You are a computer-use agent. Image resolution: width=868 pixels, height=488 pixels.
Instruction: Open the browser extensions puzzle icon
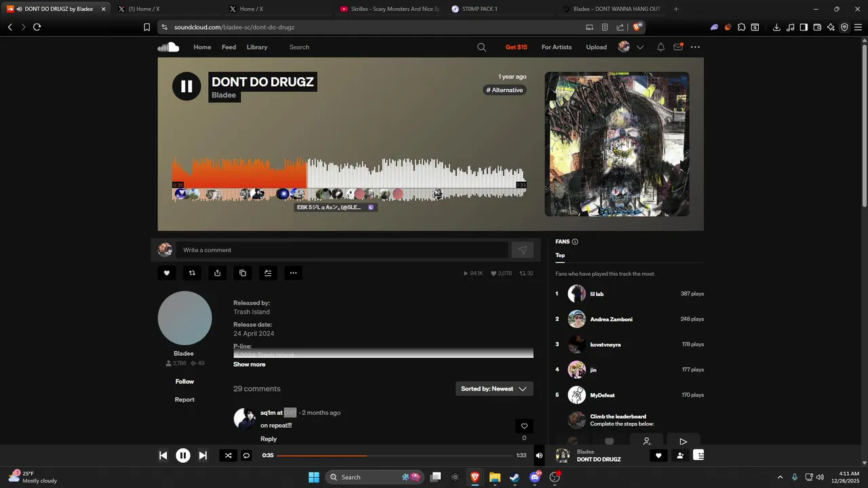coord(741,27)
